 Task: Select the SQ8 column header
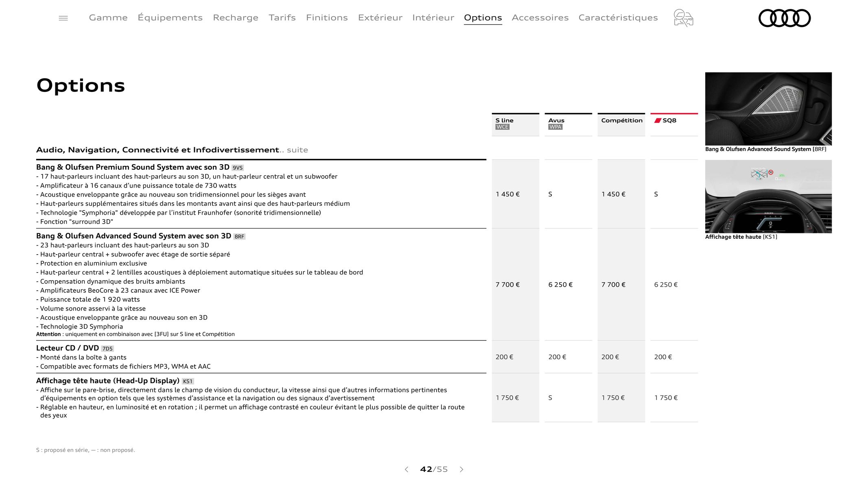674,124
